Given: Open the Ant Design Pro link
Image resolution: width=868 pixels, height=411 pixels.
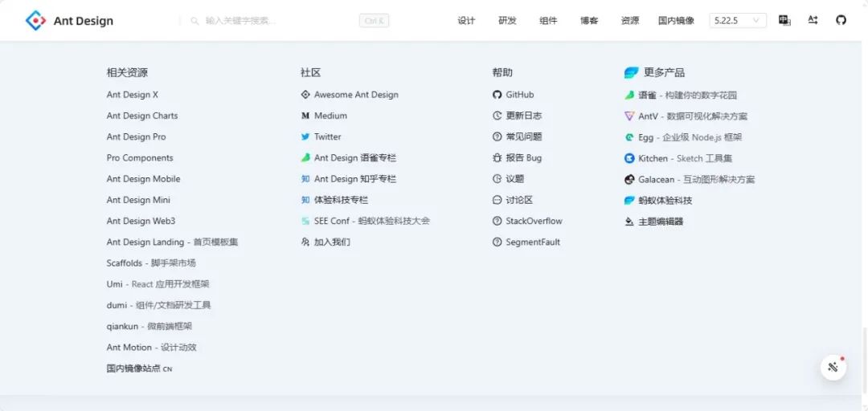Looking at the screenshot, I should coord(136,136).
